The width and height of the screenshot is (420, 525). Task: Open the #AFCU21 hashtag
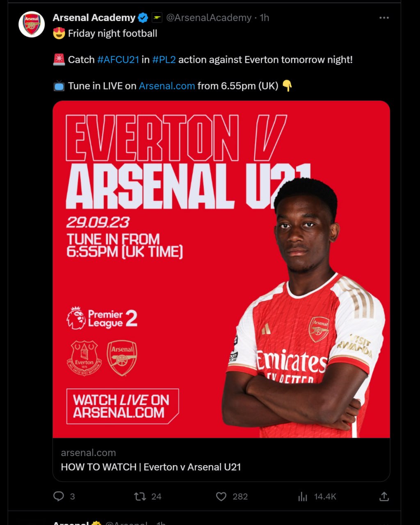click(118, 59)
